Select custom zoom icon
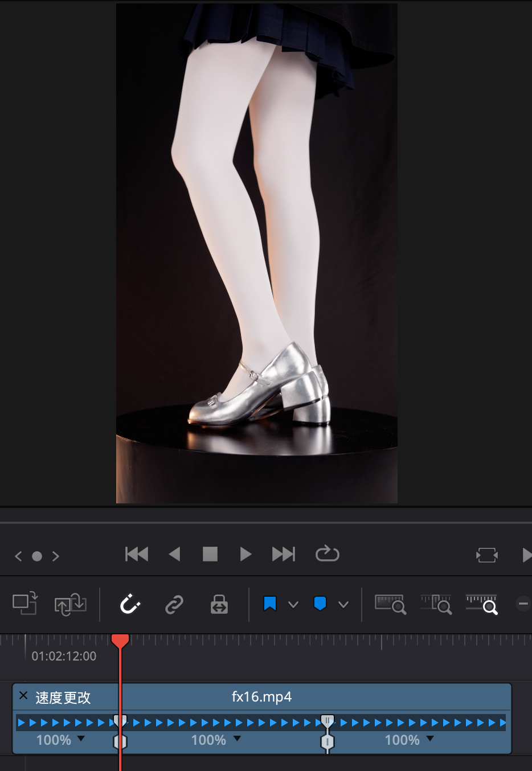Image resolution: width=532 pixels, height=771 pixels. (482, 604)
